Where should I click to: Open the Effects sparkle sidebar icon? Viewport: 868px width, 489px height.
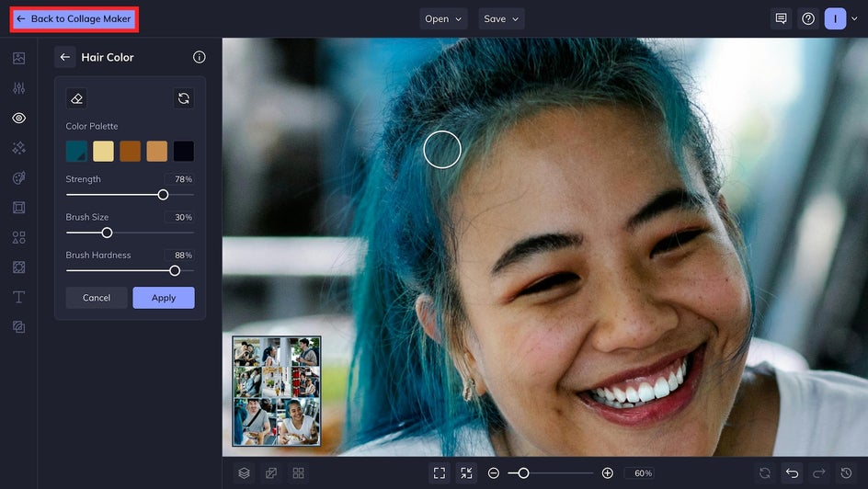pyautogui.click(x=18, y=148)
